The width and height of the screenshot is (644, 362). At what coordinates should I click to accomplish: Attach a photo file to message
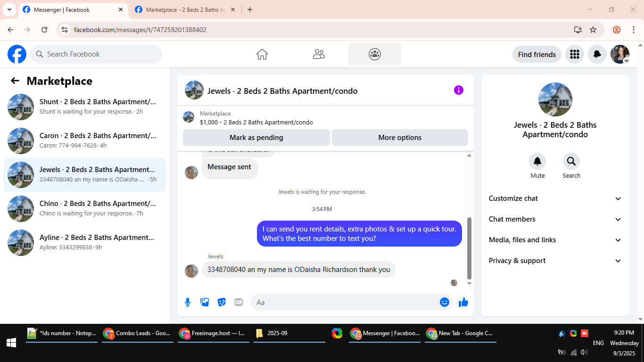click(205, 302)
